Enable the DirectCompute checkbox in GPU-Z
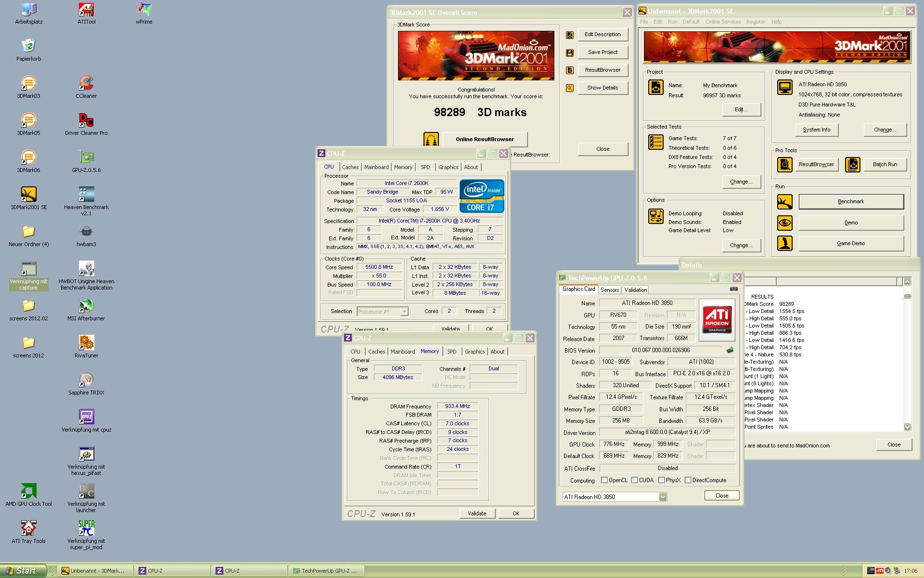Viewport: 924px width, 578px height. coord(688,480)
